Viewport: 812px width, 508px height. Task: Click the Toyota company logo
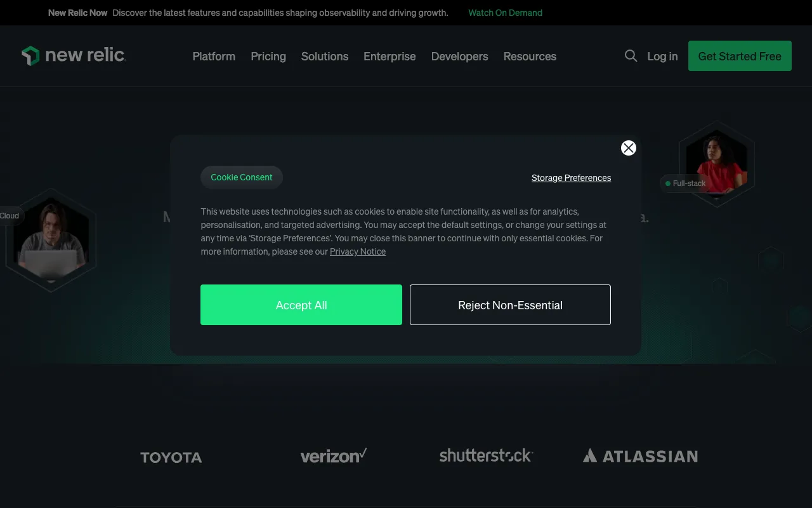pyautogui.click(x=171, y=457)
